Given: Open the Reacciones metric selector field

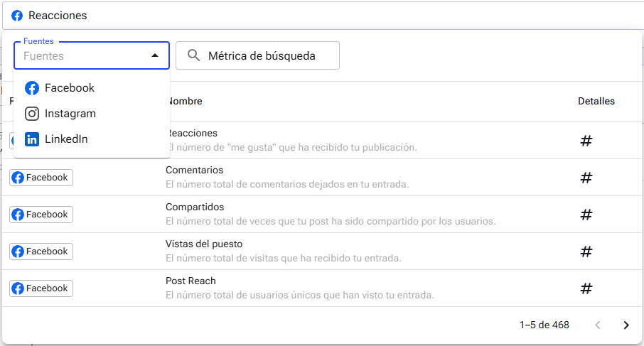Looking at the screenshot, I should [x=323, y=16].
